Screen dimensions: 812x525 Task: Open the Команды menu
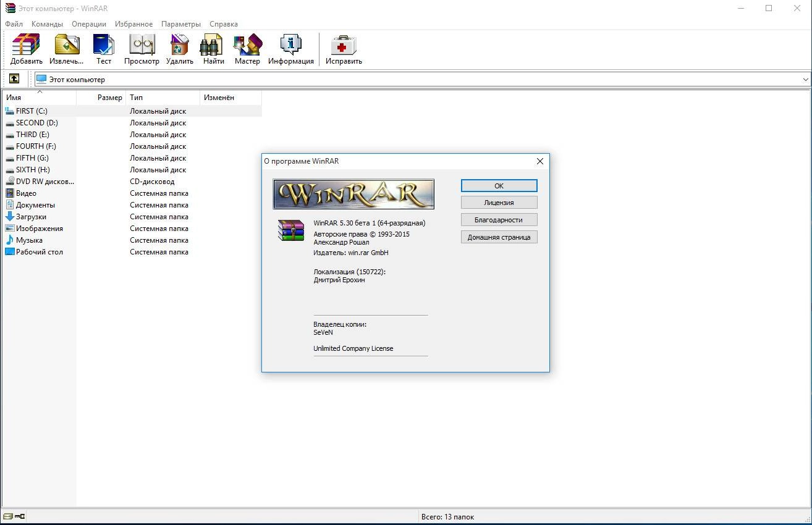(x=48, y=24)
